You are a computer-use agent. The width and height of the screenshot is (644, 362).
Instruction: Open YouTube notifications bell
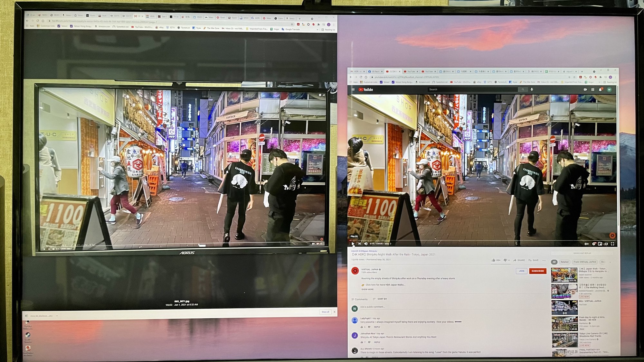(600, 89)
